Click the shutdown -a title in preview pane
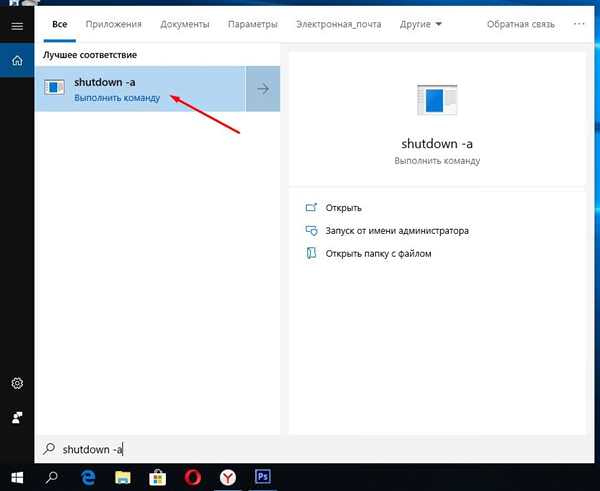 437,144
